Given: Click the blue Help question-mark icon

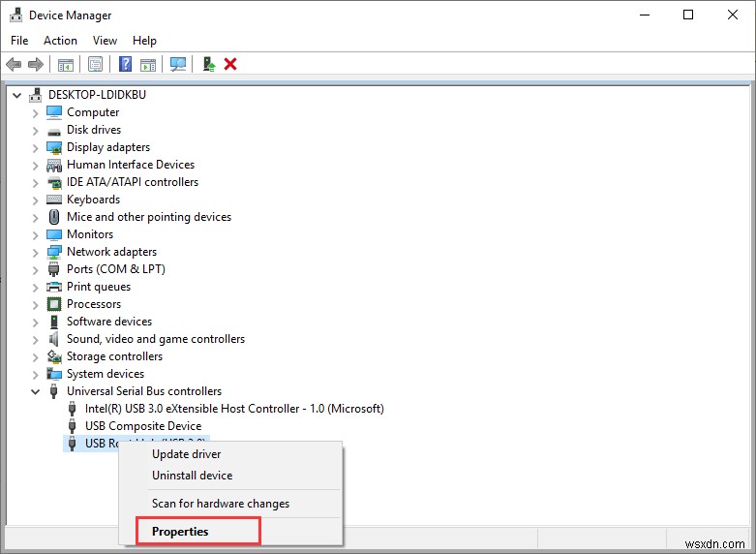Looking at the screenshot, I should coord(126,64).
